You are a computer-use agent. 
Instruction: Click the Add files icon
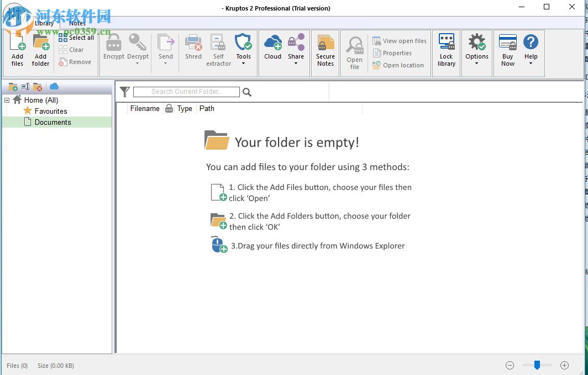tap(17, 42)
